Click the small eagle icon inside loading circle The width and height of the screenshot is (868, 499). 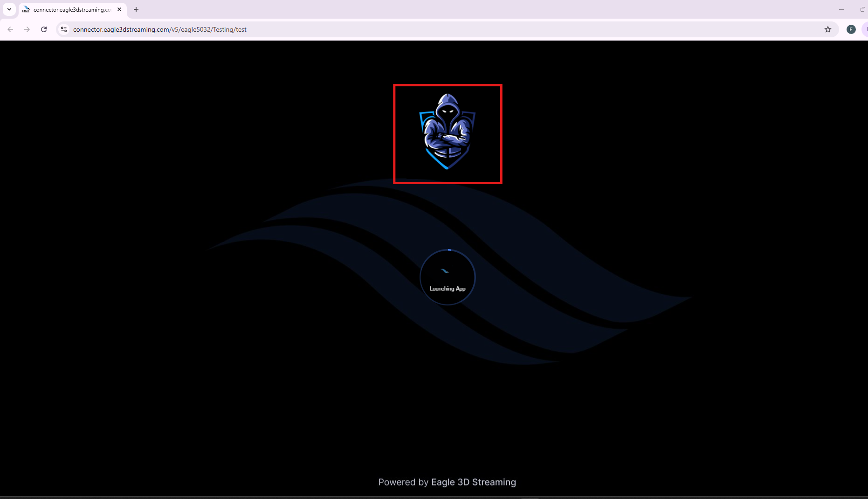coord(445,271)
